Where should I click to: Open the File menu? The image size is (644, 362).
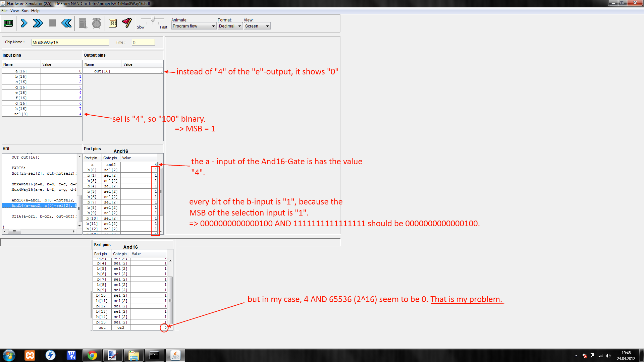click(4, 11)
